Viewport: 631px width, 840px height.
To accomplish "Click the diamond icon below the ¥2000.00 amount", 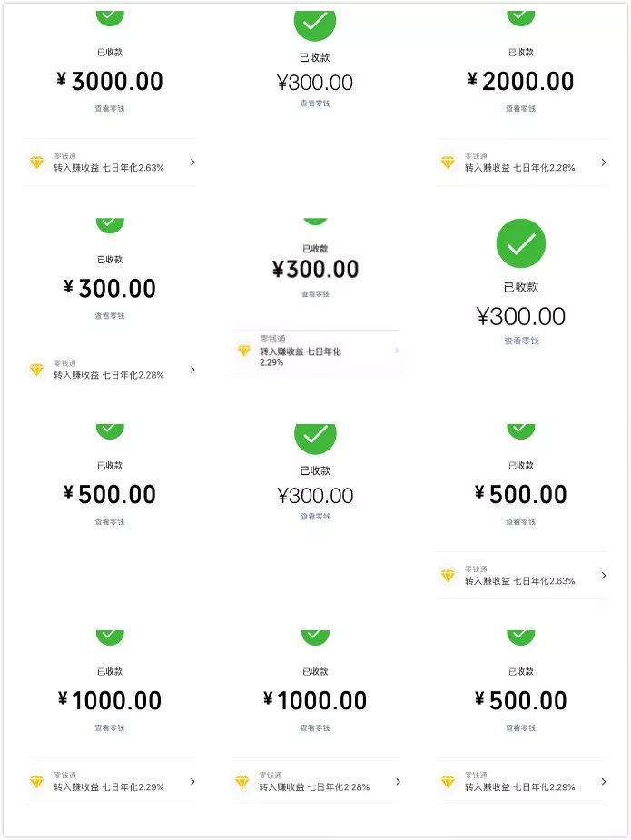I will 448,163.
